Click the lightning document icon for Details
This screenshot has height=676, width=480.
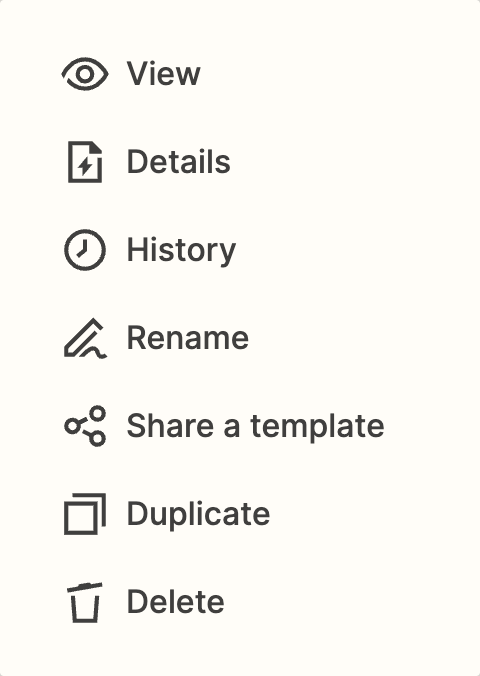[x=85, y=162]
